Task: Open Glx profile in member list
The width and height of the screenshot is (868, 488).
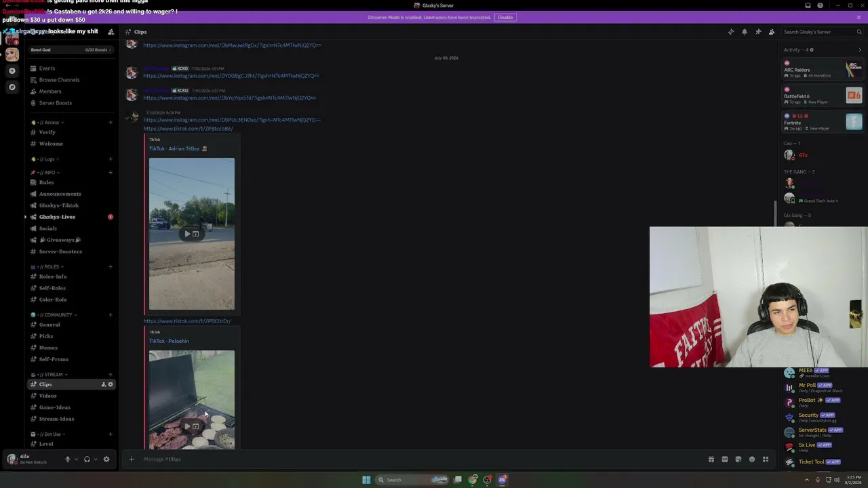Action: [823, 155]
